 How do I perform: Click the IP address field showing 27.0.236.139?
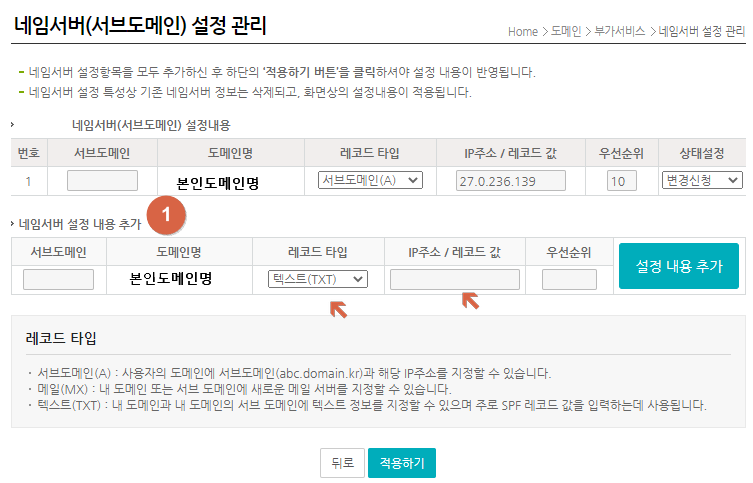[x=510, y=181]
